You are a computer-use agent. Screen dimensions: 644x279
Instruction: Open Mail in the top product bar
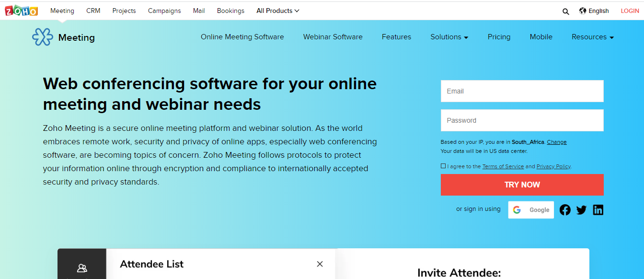[199, 11]
